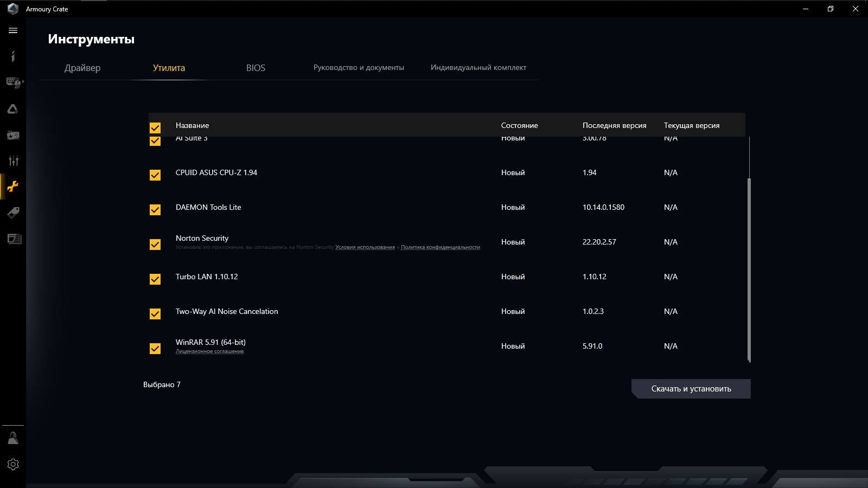The image size is (868, 488).
Task: Uncheck the CPUID ASUS CPU-Z 1.94 checkbox
Action: pyautogui.click(x=155, y=175)
